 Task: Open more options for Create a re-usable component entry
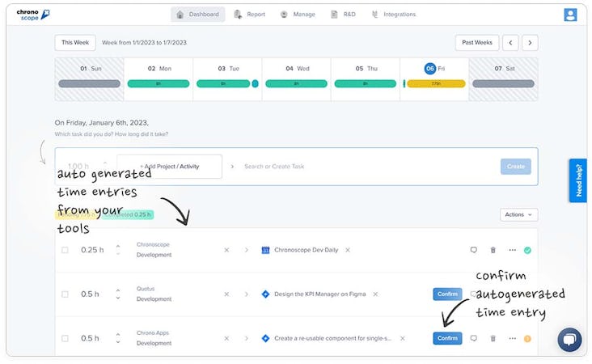click(512, 338)
